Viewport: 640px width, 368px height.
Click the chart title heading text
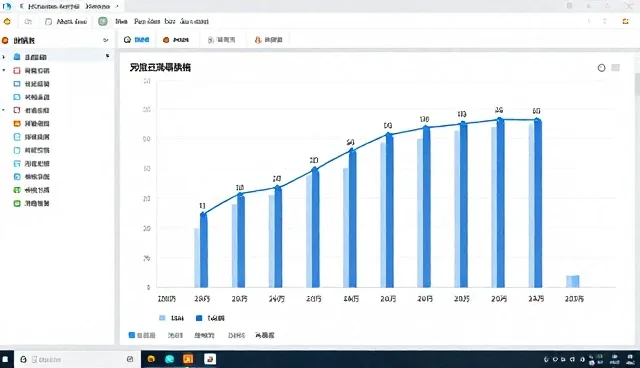(160, 67)
